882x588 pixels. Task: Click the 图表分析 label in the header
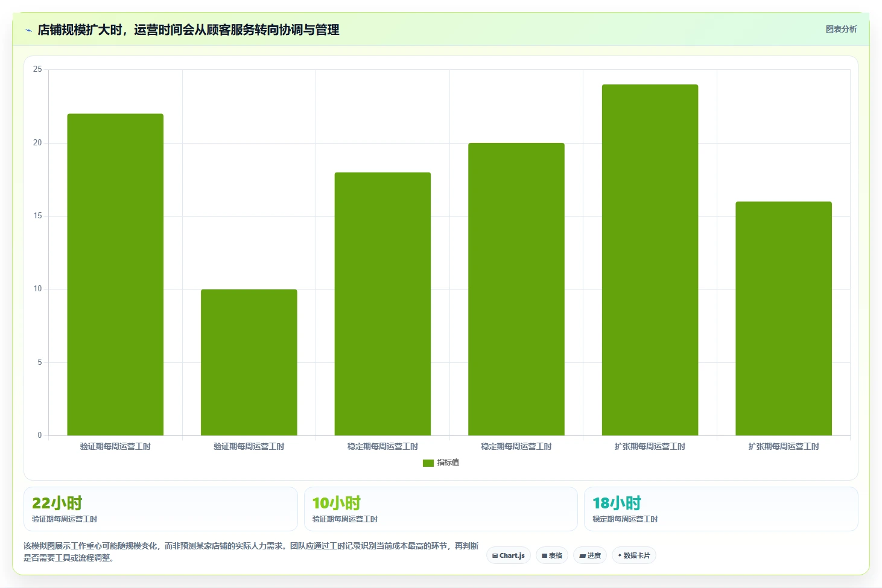[x=841, y=29]
